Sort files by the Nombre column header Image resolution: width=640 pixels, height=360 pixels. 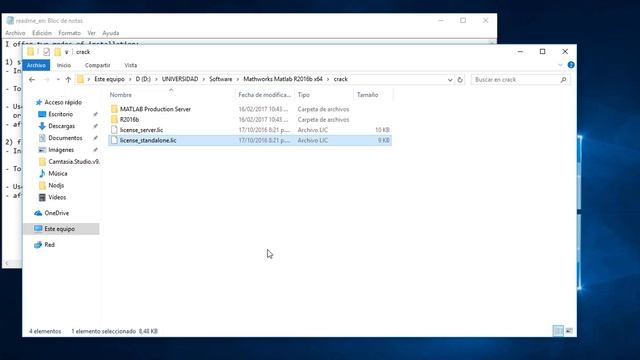[121, 95]
